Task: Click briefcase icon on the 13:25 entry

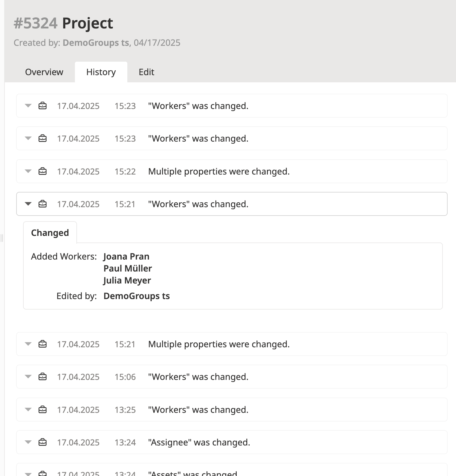Action: coord(43,409)
